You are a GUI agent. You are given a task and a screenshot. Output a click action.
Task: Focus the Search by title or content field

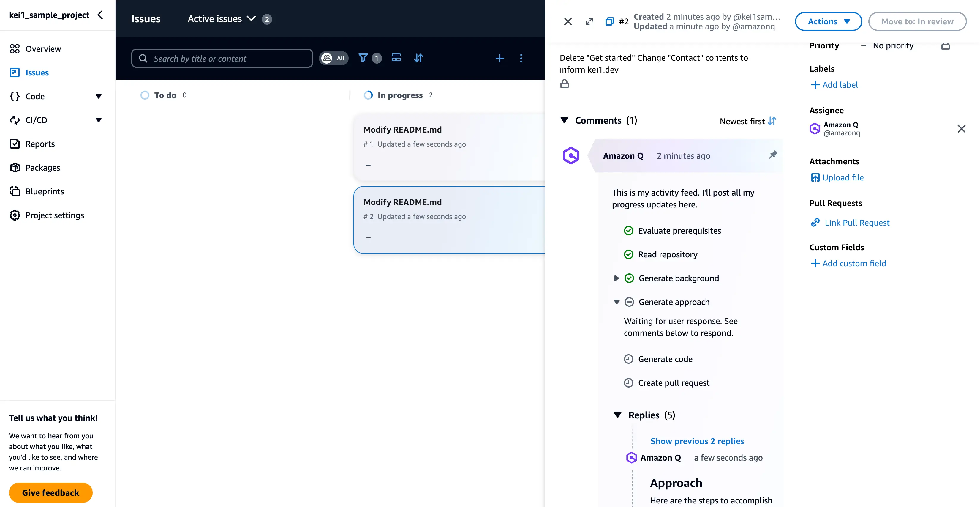(x=222, y=58)
